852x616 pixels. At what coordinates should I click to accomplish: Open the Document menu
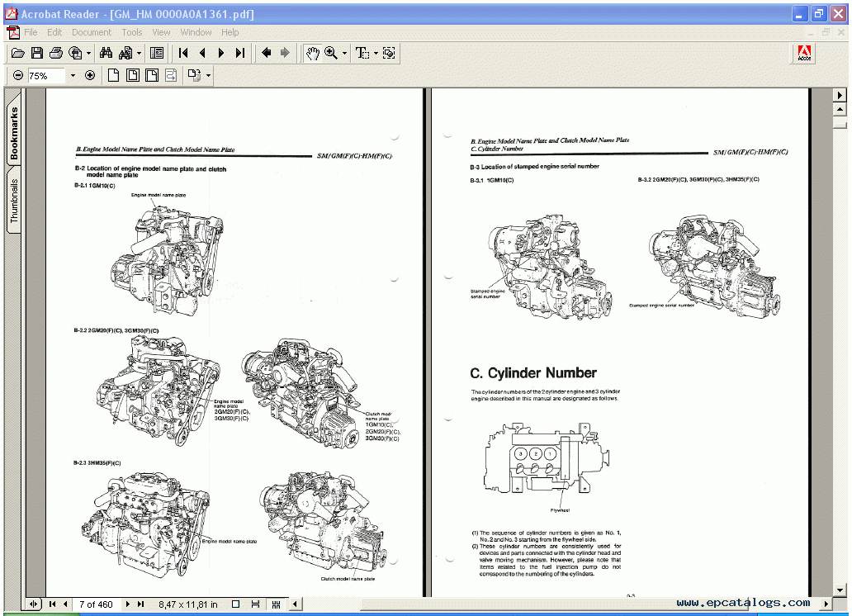91,32
